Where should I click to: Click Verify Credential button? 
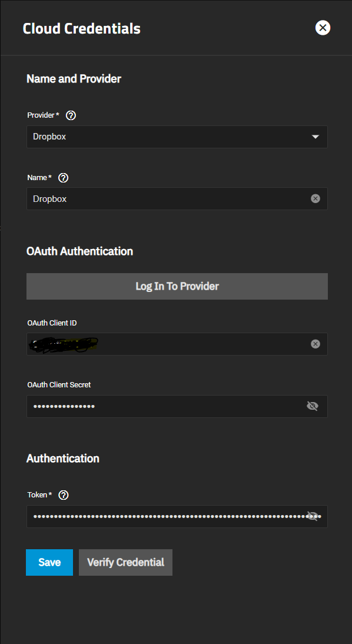click(x=126, y=562)
